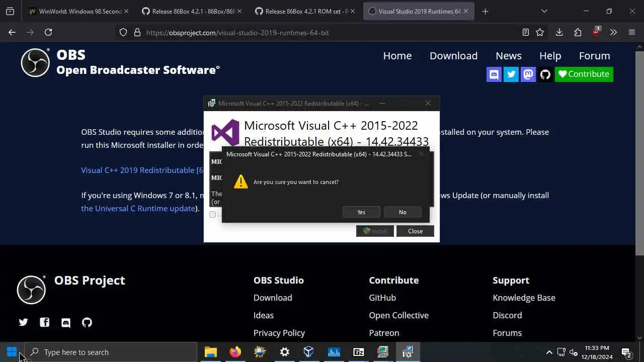Reload the current page
This screenshot has height=362, width=644.
[48, 32]
